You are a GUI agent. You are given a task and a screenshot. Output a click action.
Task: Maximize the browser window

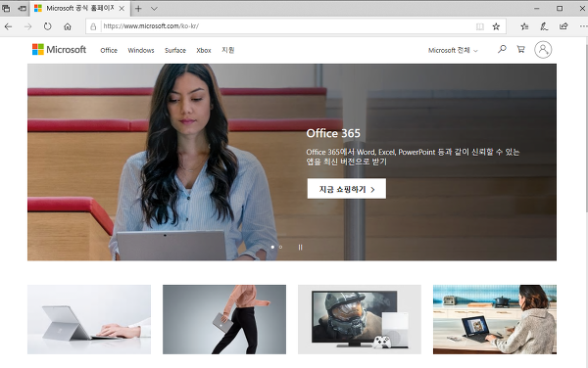click(x=560, y=8)
